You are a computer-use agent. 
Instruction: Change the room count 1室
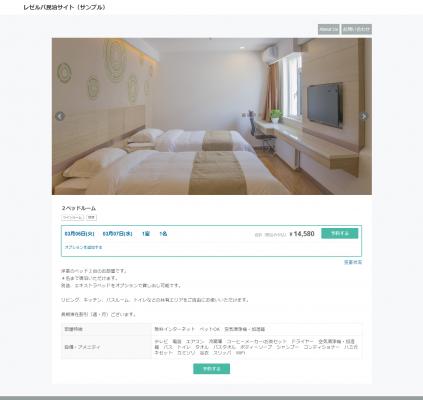point(146,234)
